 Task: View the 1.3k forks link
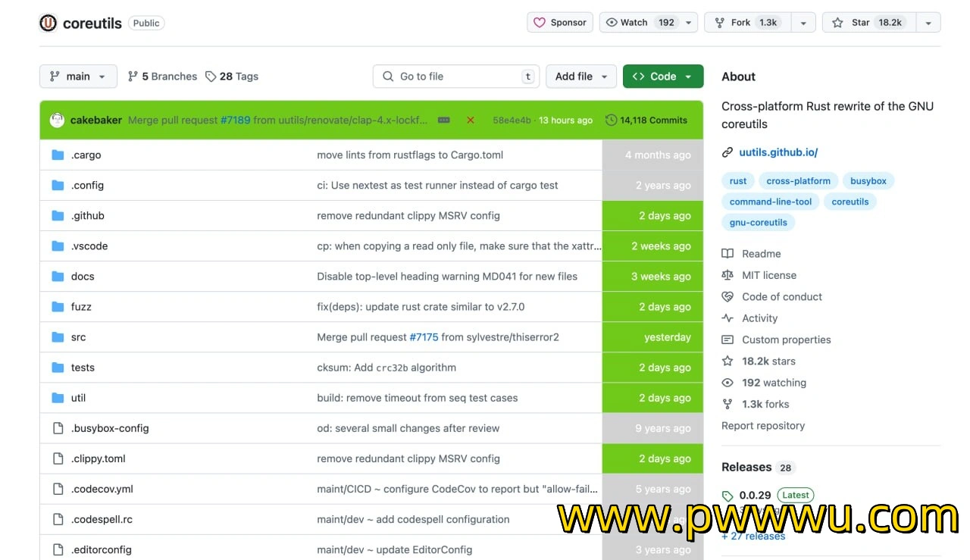(765, 404)
